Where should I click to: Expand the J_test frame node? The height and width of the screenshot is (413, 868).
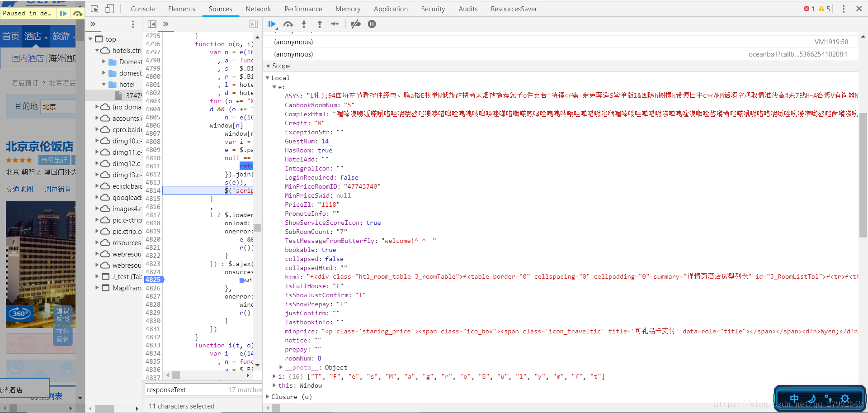[97, 276]
